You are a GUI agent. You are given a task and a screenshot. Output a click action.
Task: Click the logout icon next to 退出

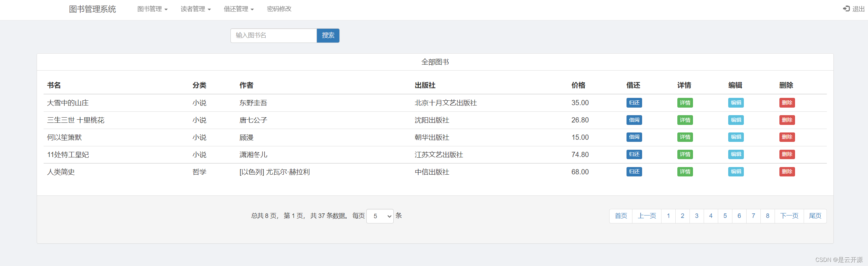tap(846, 9)
